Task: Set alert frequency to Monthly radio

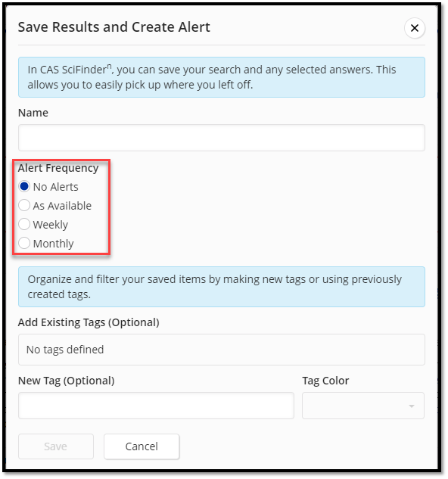Action: pos(24,243)
